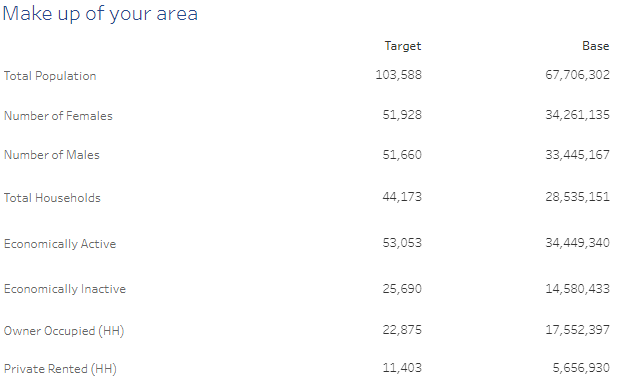
Task: Select the Base column header
Action: 595,46
